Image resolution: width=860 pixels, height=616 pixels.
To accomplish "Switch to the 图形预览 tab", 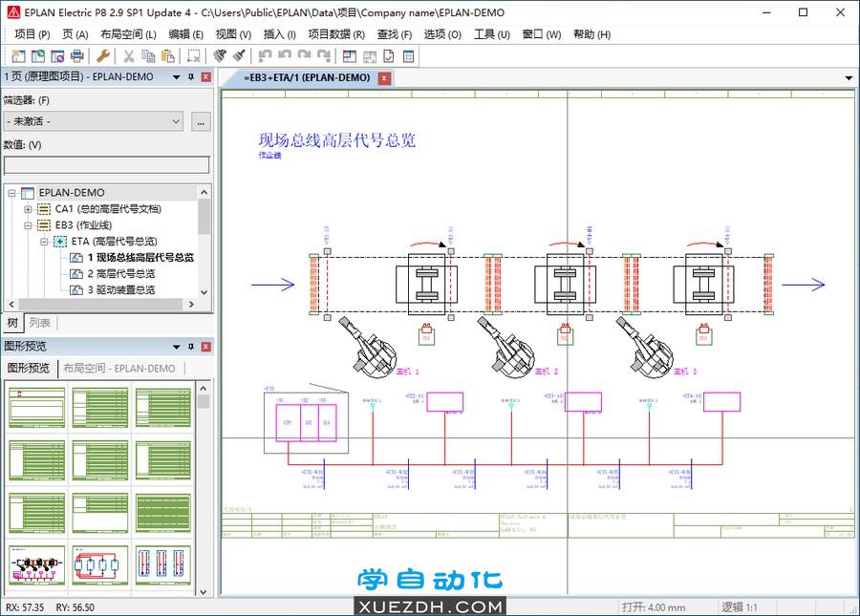I will (29, 369).
